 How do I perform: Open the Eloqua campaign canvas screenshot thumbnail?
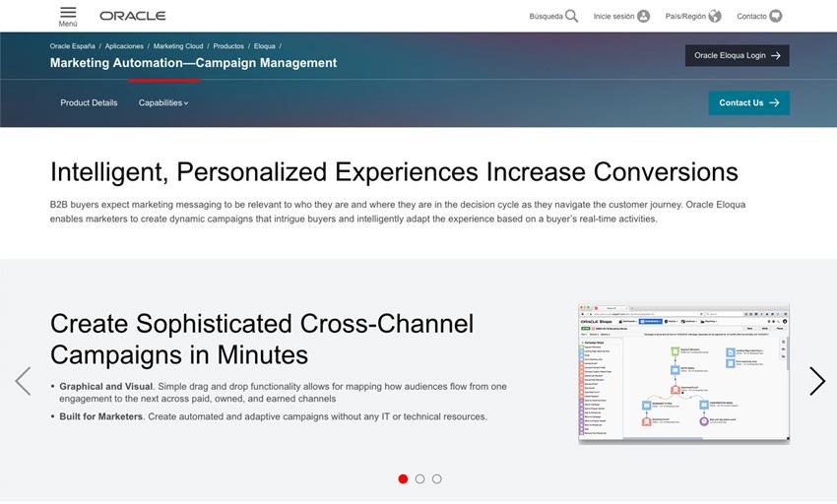tap(683, 374)
